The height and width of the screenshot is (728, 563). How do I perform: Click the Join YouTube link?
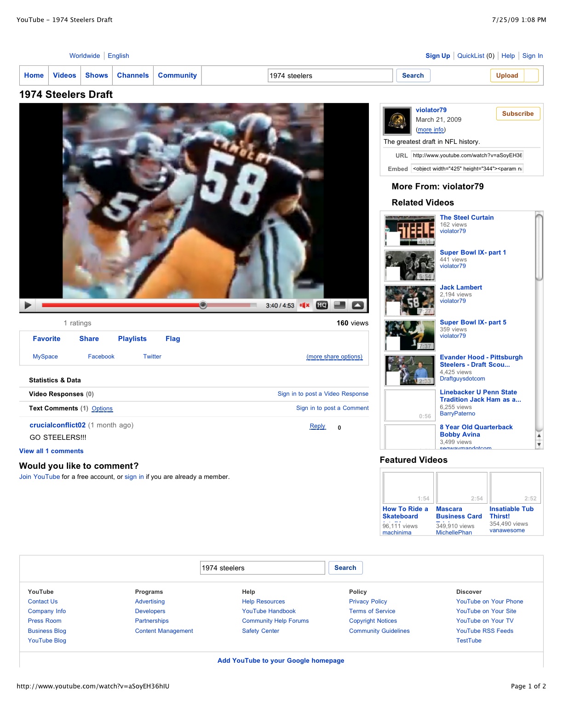[x=40, y=477]
